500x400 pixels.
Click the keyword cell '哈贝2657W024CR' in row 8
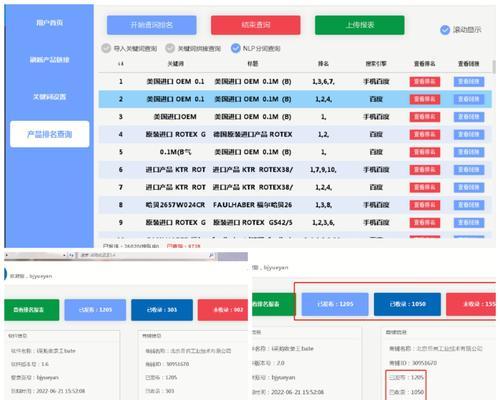tap(175, 205)
